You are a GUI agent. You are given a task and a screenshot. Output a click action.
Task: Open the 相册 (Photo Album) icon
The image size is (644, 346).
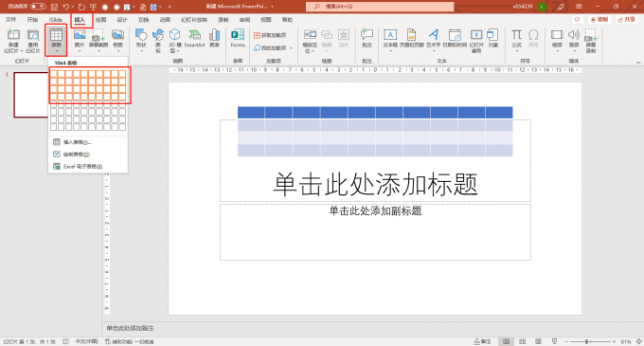(117, 35)
